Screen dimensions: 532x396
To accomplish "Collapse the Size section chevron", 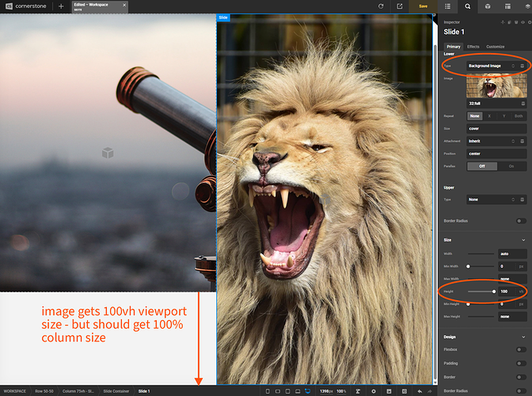I will coord(523,240).
